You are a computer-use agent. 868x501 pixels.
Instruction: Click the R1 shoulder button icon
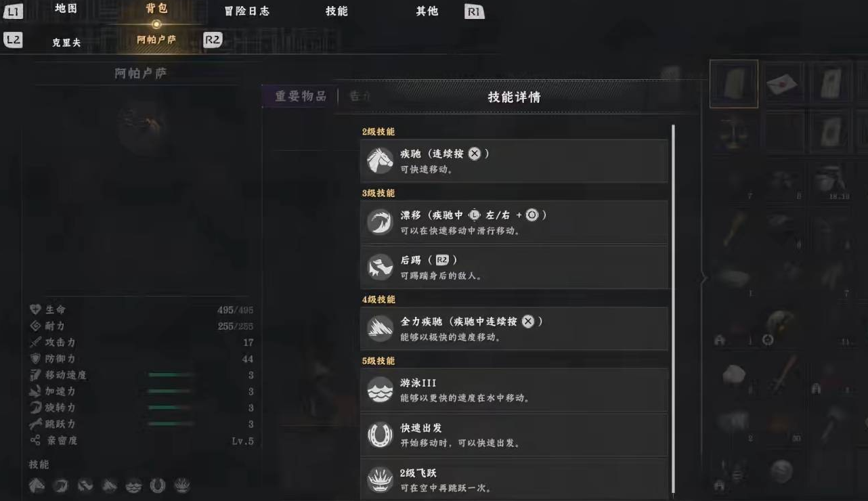pyautogui.click(x=474, y=12)
